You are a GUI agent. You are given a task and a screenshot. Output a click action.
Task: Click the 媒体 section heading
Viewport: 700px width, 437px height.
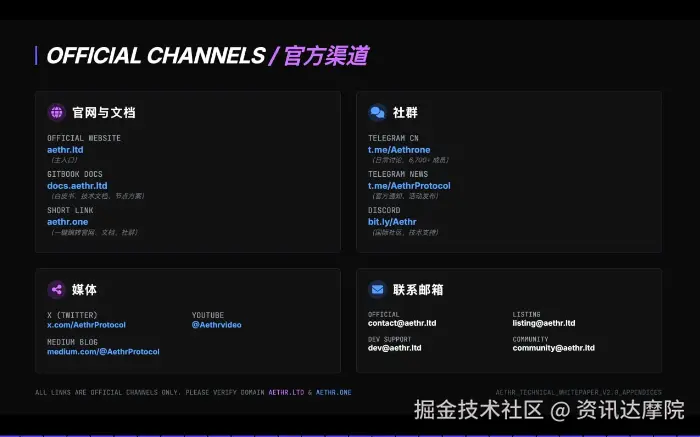tap(84, 290)
